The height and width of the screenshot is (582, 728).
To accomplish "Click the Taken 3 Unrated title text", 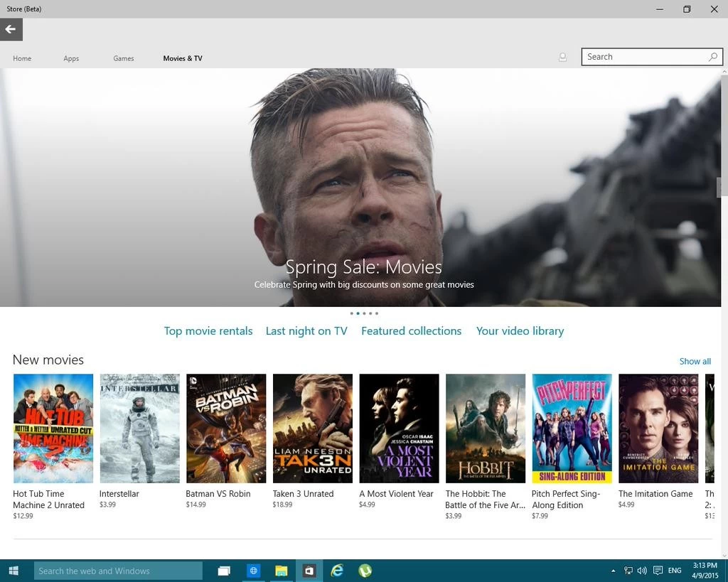I will 303,494.
